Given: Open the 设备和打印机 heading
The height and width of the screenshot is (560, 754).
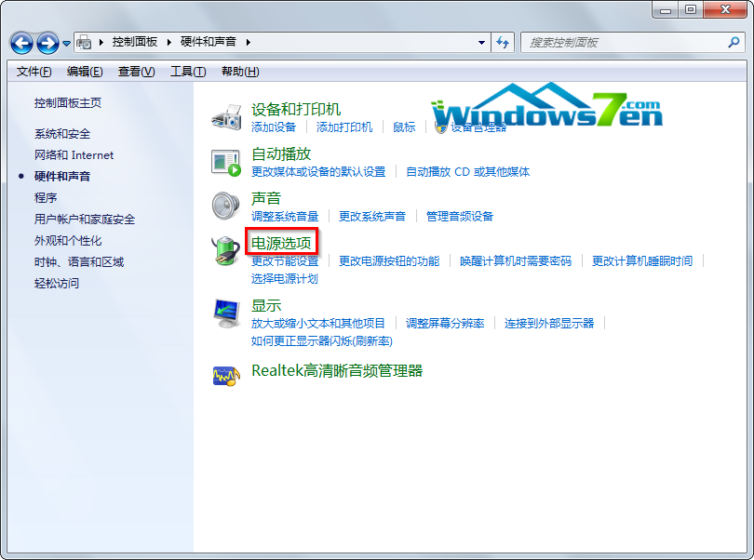Looking at the screenshot, I should tap(296, 109).
